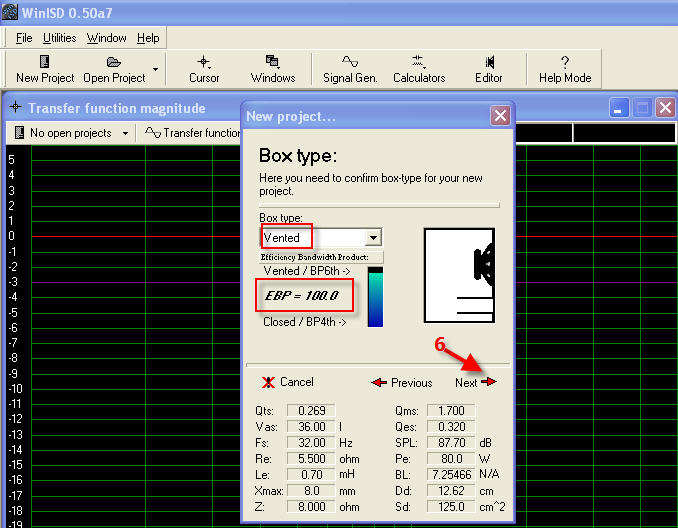678x528 pixels.
Task: Click the EBP color gradient bar
Action: pos(375,297)
